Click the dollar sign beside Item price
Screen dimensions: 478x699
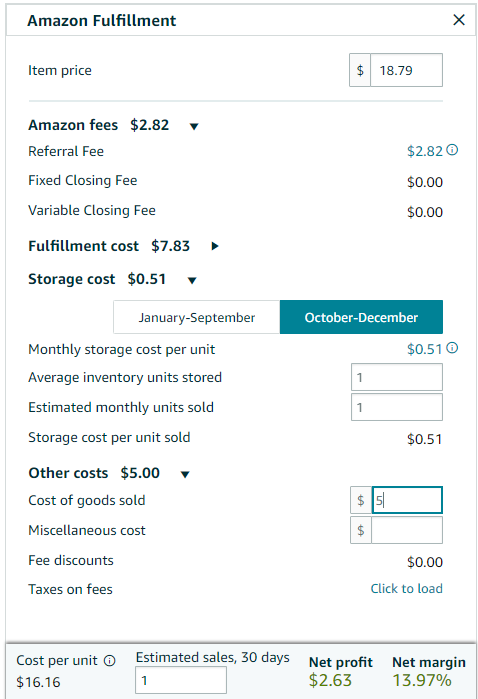[360, 70]
